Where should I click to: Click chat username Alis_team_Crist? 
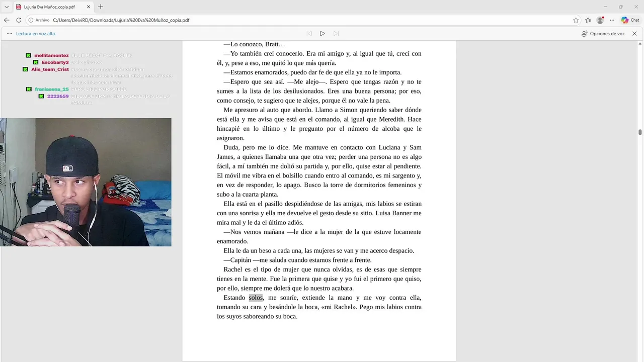pyautogui.click(x=50, y=69)
